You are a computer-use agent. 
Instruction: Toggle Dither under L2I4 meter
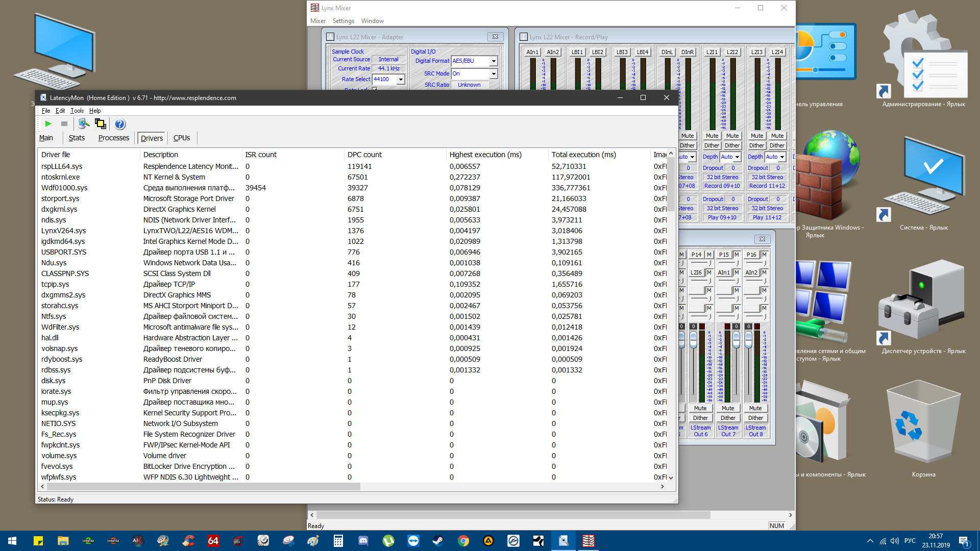pyautogui.click(x=777, y=145)
